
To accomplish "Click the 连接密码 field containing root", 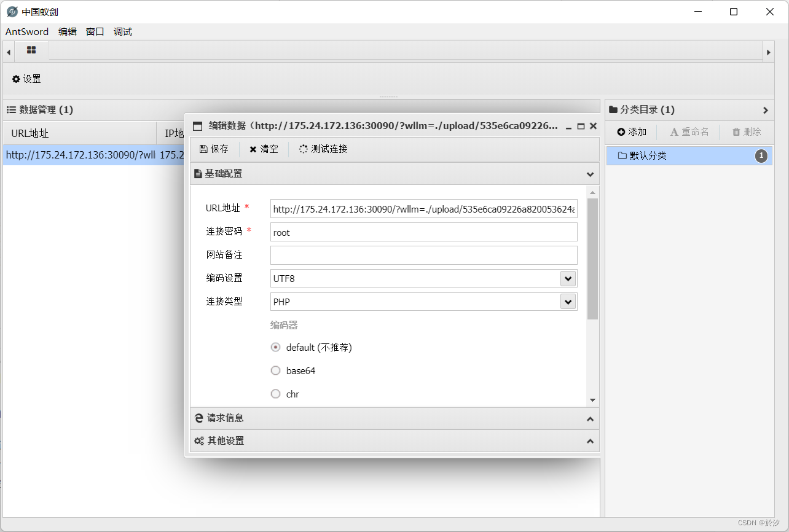I will pos(424,232).
